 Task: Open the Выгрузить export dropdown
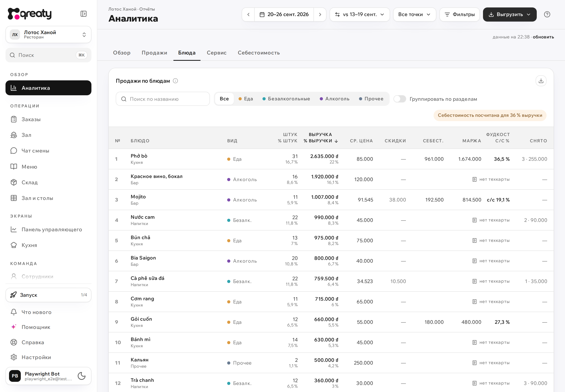[x=510, y=15]
